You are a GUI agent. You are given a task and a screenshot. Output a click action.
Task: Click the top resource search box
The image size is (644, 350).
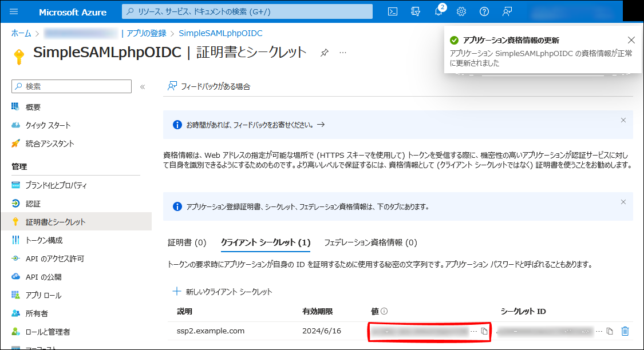pos(247,11)
